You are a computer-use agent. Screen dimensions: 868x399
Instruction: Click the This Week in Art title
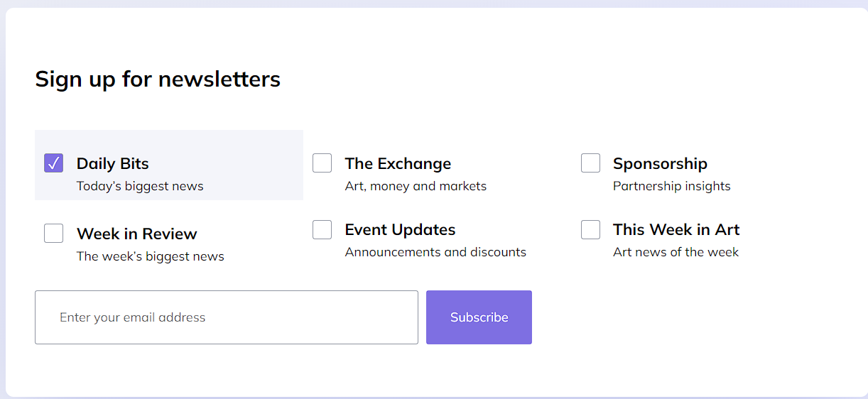[676, 229]
